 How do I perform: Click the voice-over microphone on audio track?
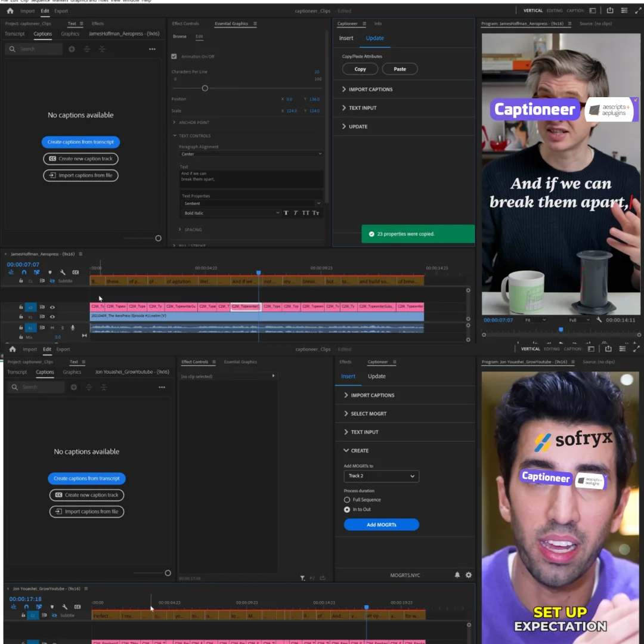pyautogui.click(x=73, y=327)
